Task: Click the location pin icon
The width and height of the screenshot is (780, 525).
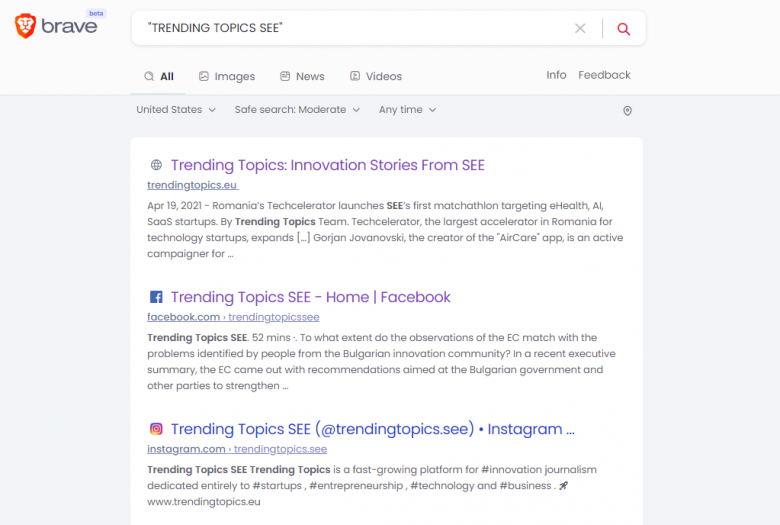Action: point(627,110)
